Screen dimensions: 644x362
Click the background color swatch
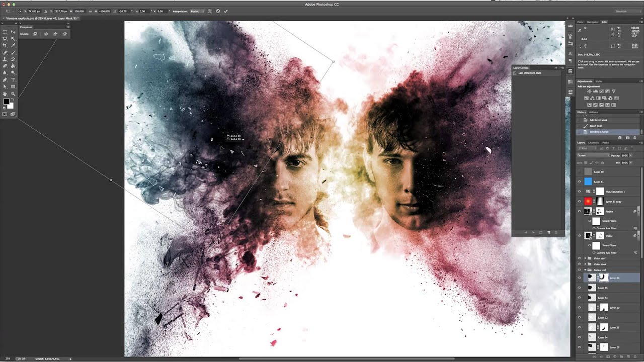[10, 106]
